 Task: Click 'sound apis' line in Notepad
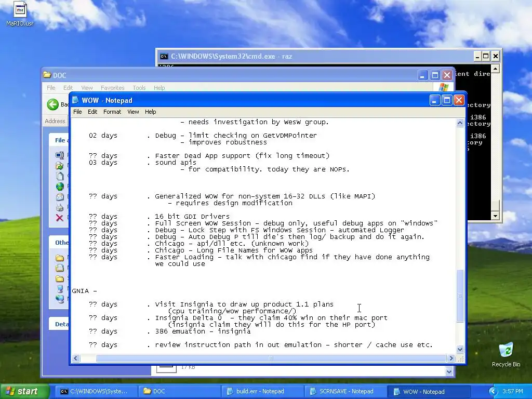[176, 163]
